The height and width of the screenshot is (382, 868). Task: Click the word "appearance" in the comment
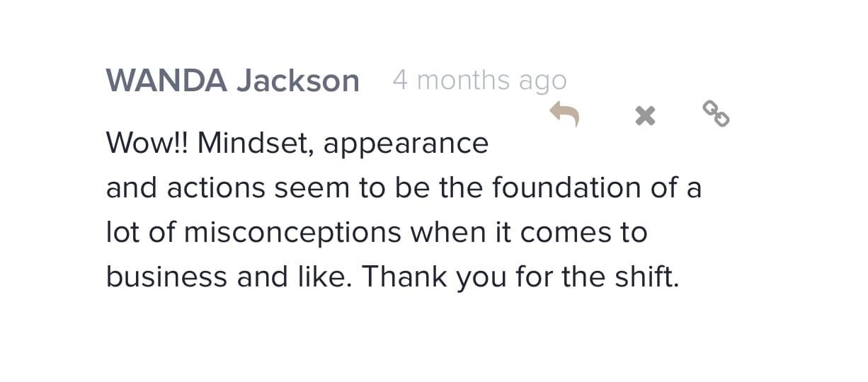pyautogui.click(x=406, y=145)
